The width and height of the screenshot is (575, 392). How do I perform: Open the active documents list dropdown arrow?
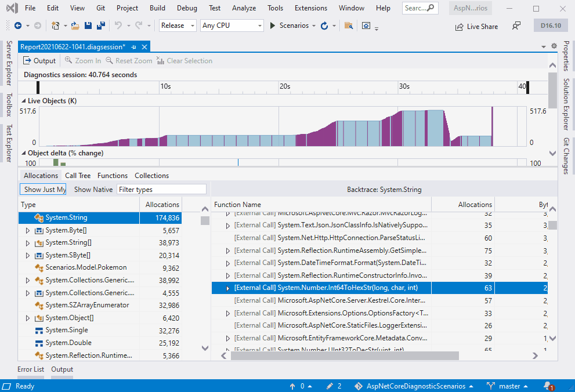[x=544, y=46]
